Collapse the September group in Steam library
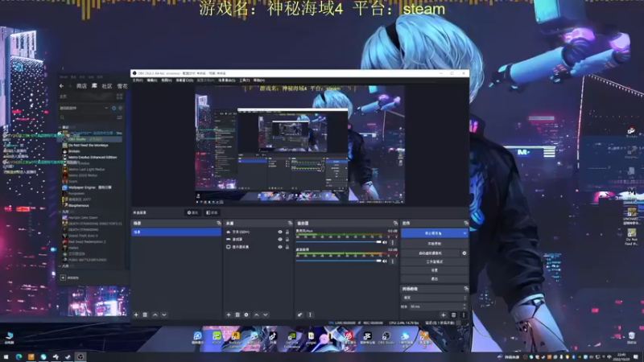The height and width of the screenshot is (362, 644). (60, 212)
